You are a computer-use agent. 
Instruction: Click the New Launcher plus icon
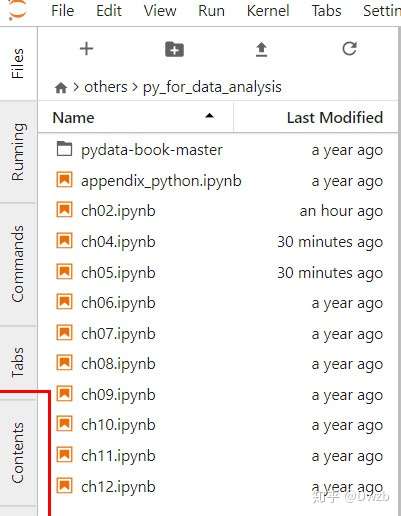pos(87,49)
